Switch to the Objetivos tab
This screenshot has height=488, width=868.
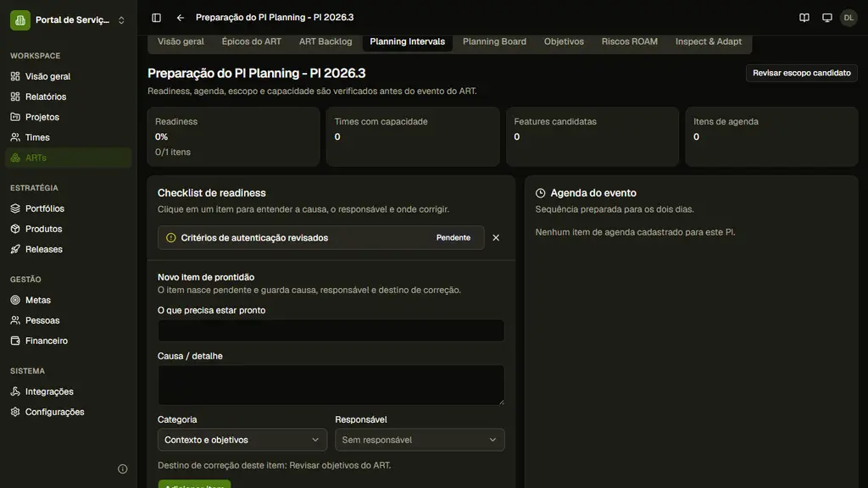pos(564,42)
